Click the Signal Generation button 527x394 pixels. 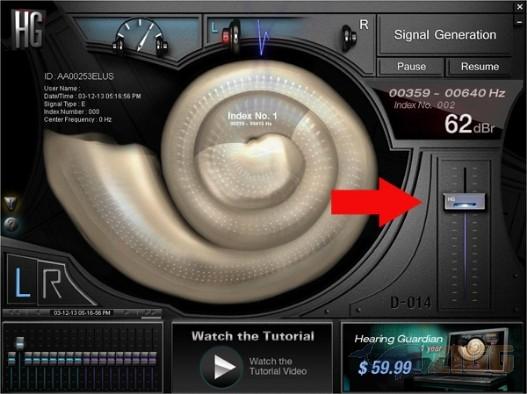(x=445, y=35)
